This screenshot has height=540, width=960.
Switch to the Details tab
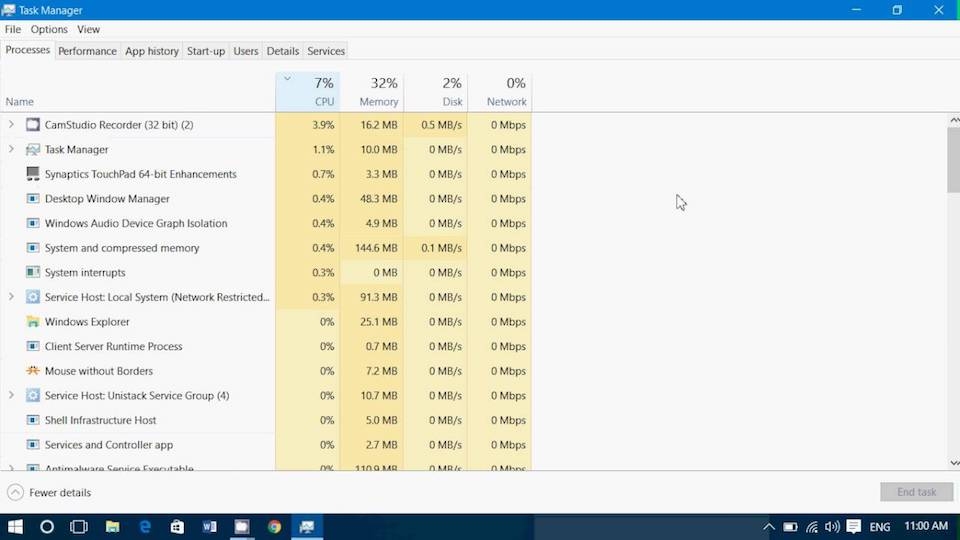click(x=283, y=51)
